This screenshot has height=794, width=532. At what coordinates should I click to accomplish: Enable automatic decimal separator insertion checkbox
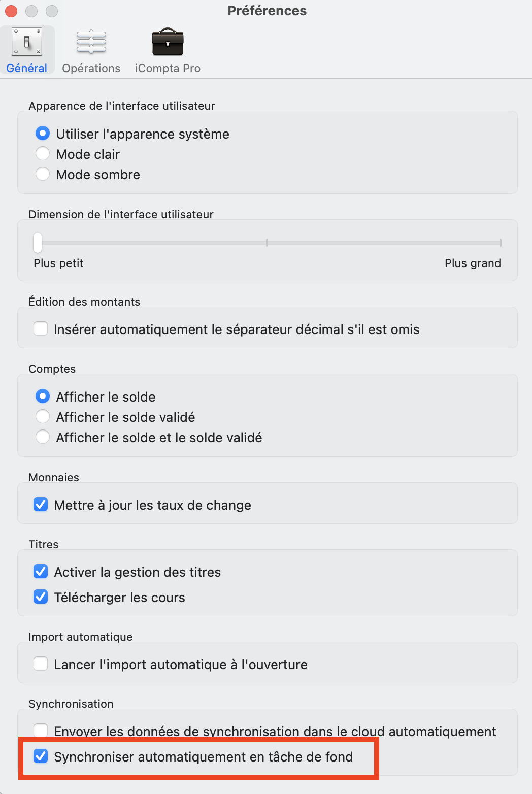point(41,329)
